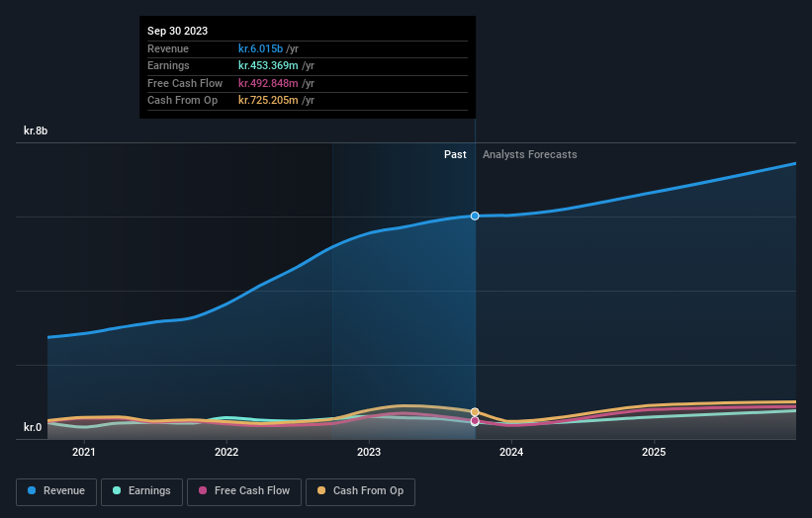Click the 2025 x-axis label
The image size is (812, 518).
coord(654,452)
